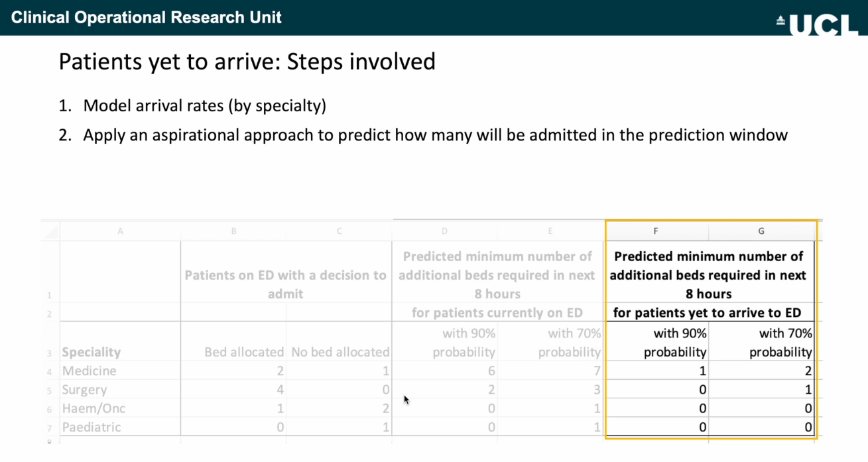
Task: Click the 'No bed allocated' header cell
Action: coord(340,352)
